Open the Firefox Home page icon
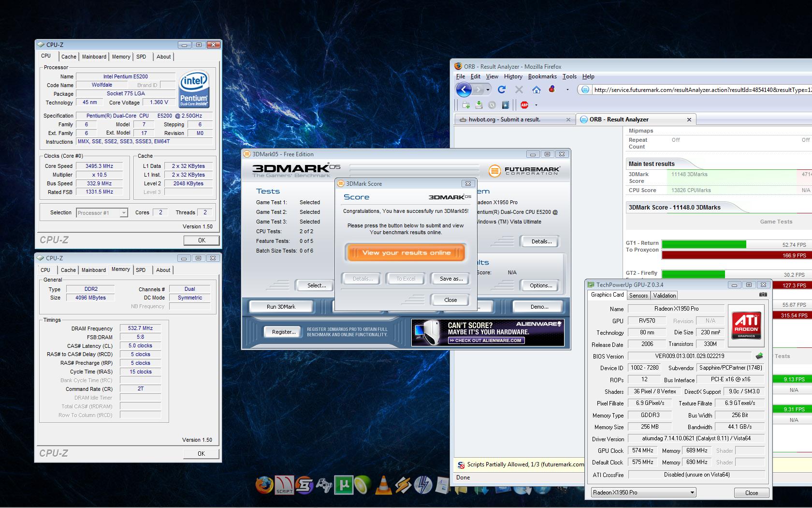The image size is (812, 508). [536, 90]
